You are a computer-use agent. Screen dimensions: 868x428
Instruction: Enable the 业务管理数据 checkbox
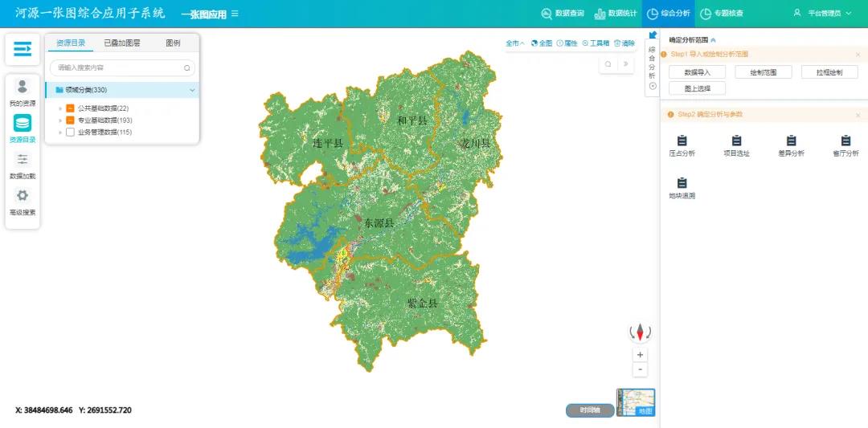(71, 132)
